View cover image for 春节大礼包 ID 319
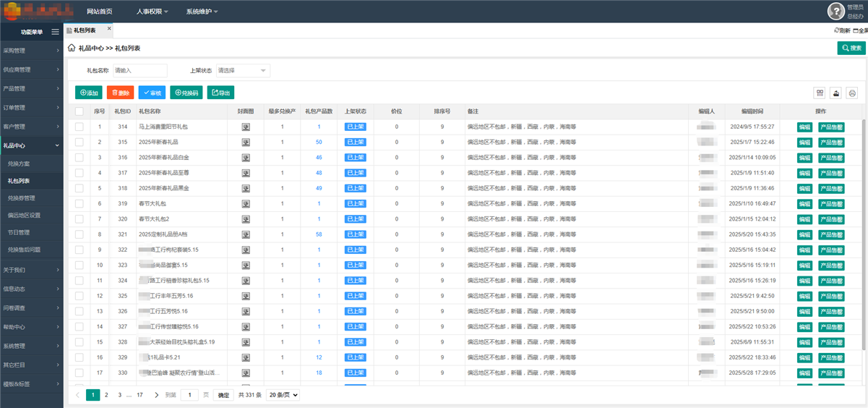This screenshot has width=868, height=408. (246, 203)
